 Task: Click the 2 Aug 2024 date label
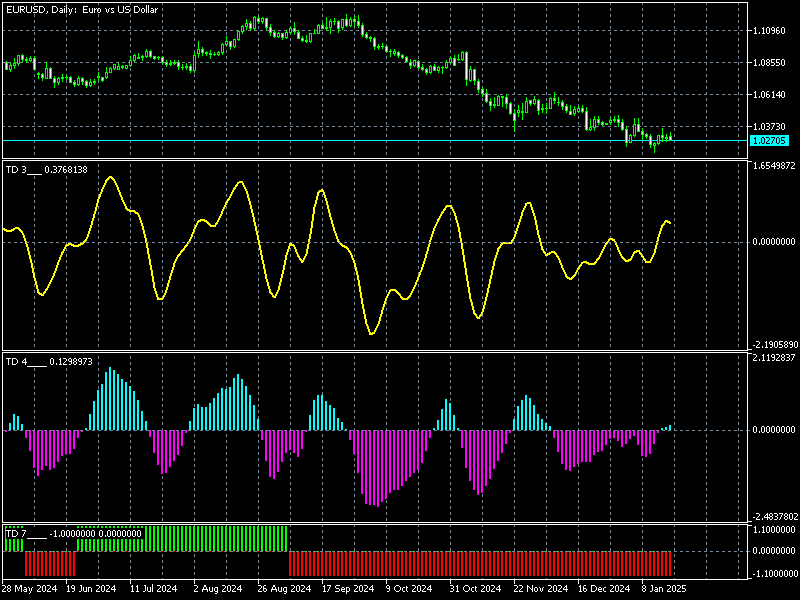click(218, 589)
